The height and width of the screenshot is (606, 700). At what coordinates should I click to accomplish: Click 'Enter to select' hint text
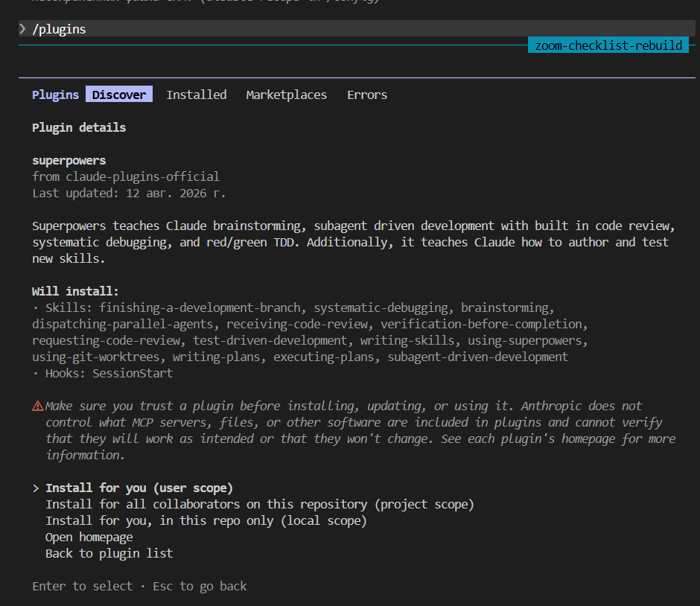pos(82,587)
